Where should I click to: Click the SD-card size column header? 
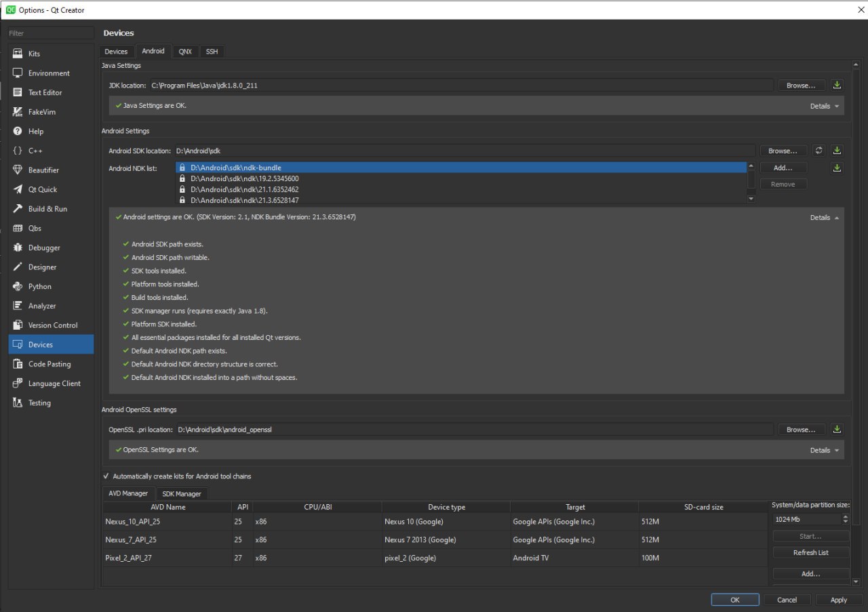[x=703, y=507]
